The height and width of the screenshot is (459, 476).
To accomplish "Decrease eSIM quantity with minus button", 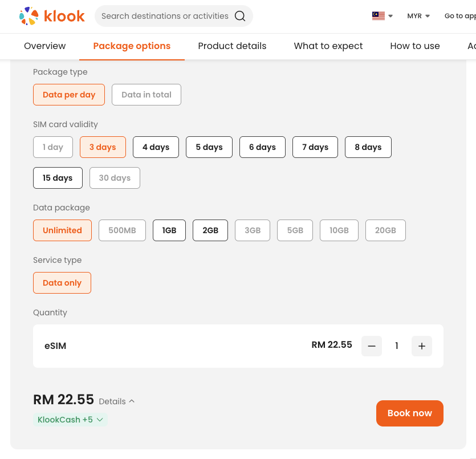I will 372,346.
